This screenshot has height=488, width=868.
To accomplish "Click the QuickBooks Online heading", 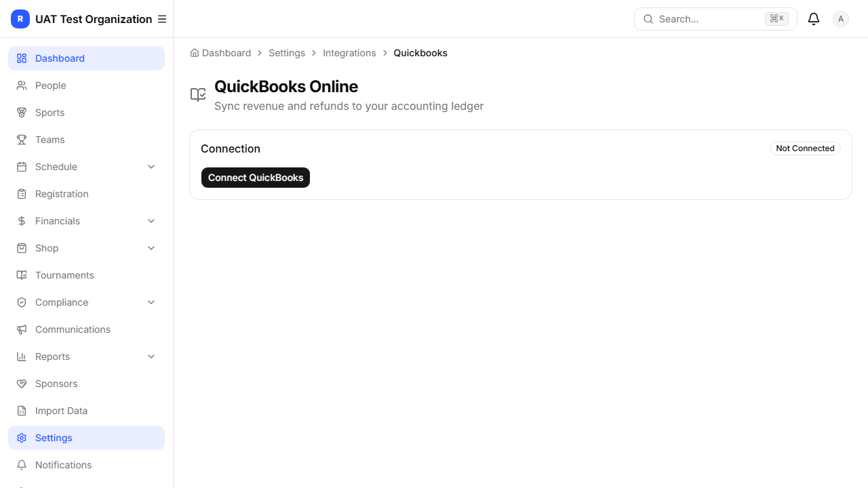I will [286, 87].
